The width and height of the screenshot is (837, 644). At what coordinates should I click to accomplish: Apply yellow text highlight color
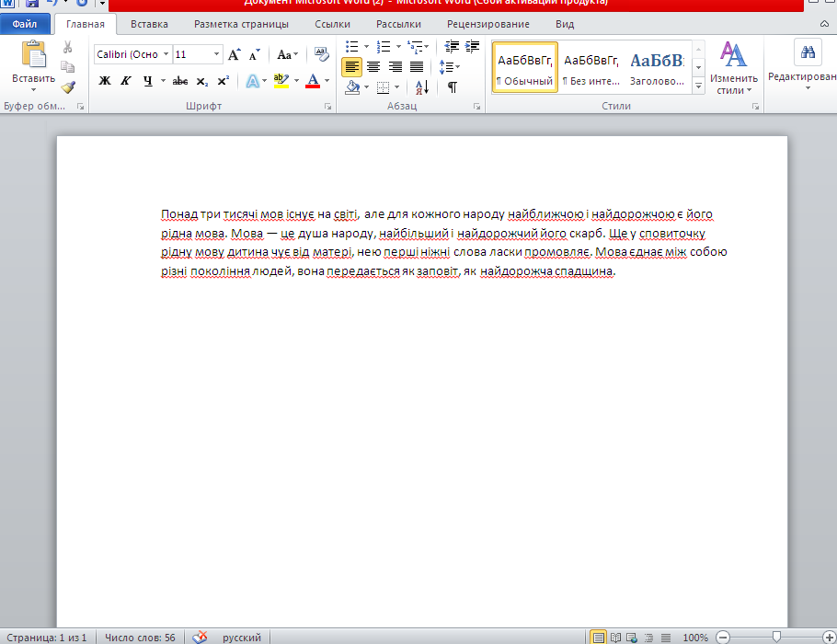pyautogui.click(x=281, y=81)
